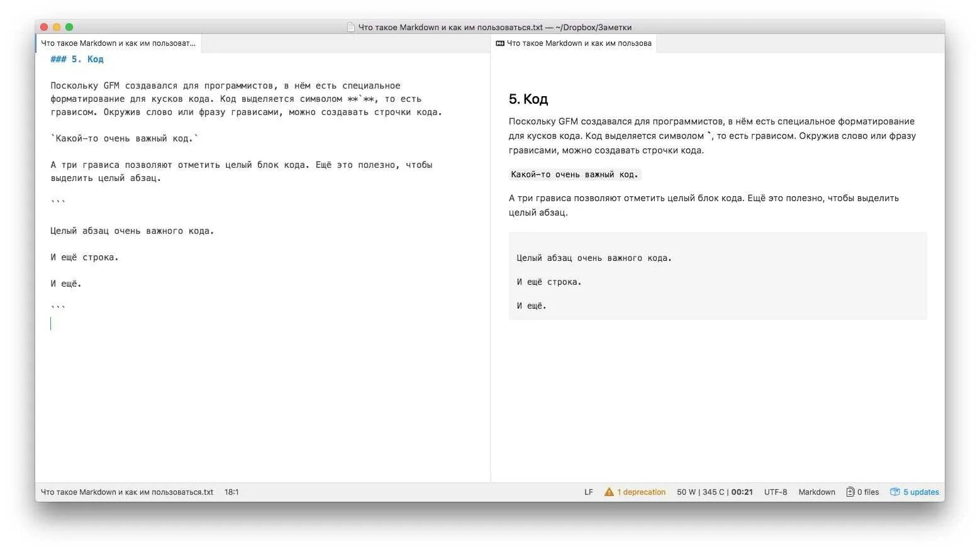Screen dimensions: 980x552
Task: Click the deprecation warning triangle icon
Action: pos(609,492)
